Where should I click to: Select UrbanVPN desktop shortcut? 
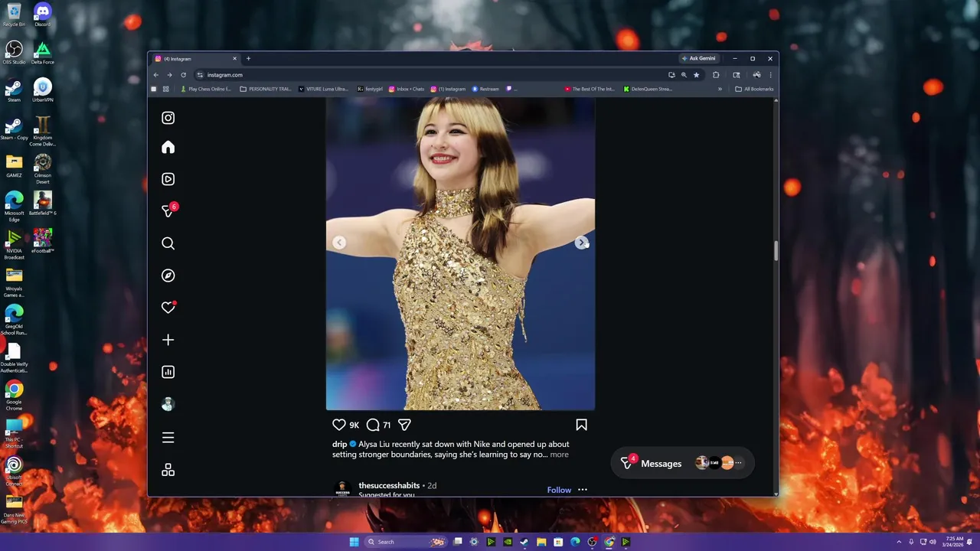click(x=42, y=90)
